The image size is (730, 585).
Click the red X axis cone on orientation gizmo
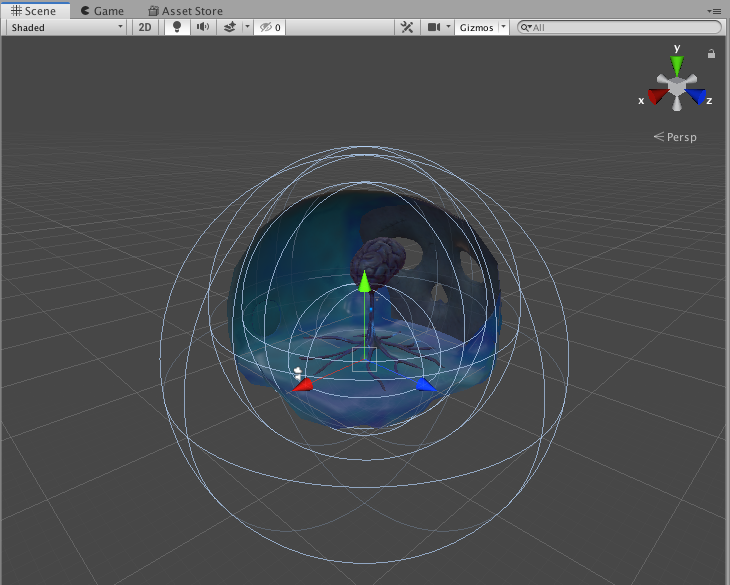tap(657, 96)
